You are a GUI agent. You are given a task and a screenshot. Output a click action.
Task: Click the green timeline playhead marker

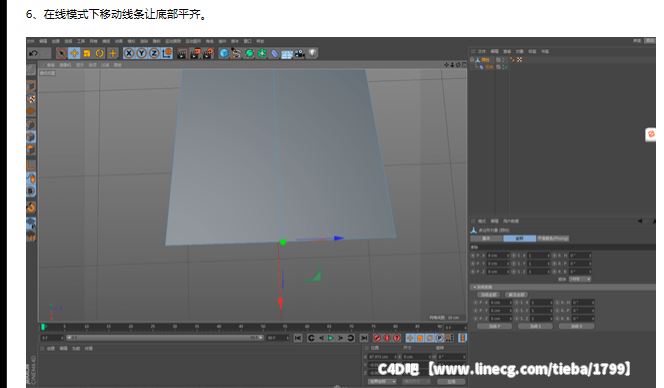(x=43, y=327)
